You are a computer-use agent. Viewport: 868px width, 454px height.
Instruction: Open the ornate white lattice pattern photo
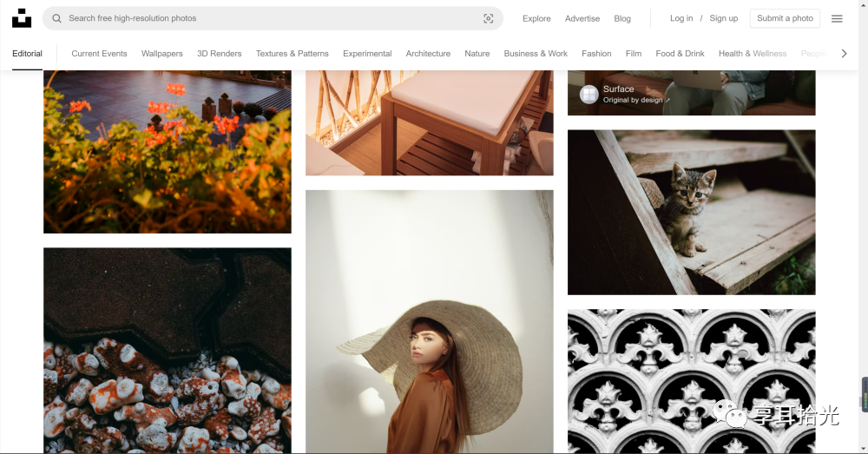click(692, 381)
